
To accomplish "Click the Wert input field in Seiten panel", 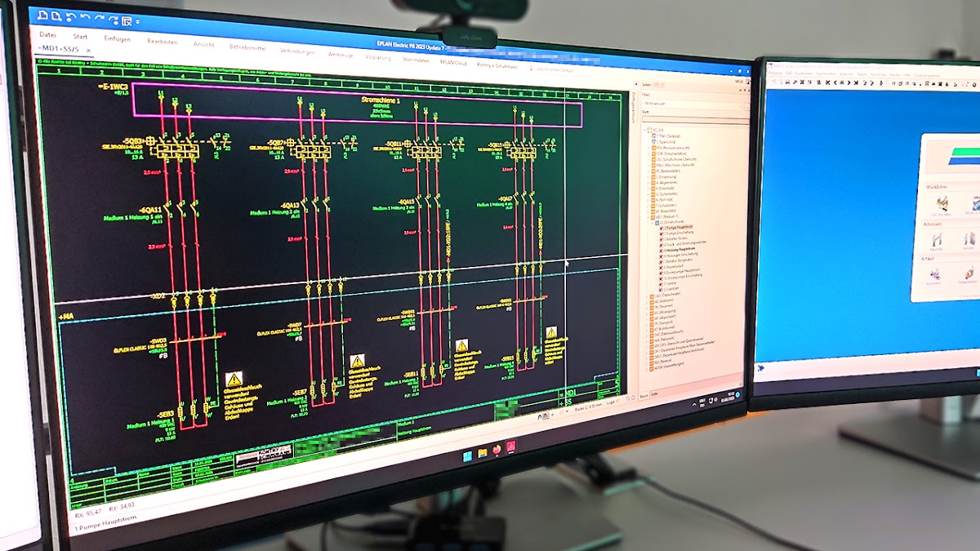I will tap(696, 119).
